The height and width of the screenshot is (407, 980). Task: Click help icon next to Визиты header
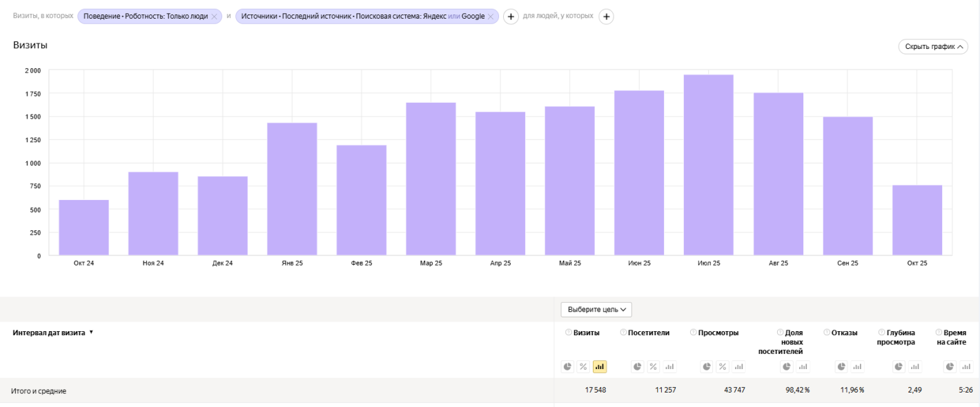[x=569, y=332]
